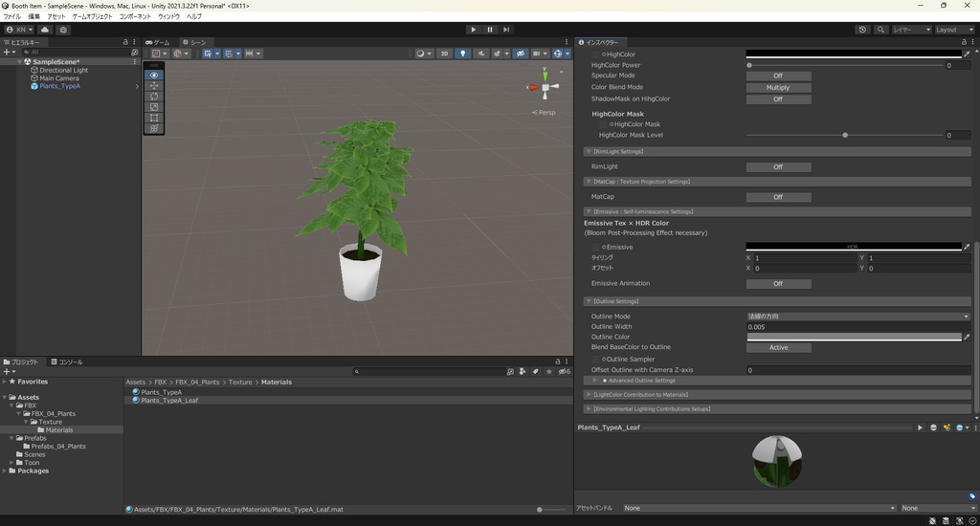Open the コンポーネント menu

[135, 16]
